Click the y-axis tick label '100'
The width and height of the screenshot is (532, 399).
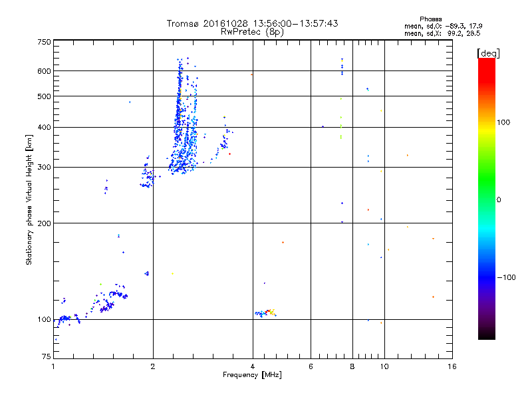tap(44, 320)
